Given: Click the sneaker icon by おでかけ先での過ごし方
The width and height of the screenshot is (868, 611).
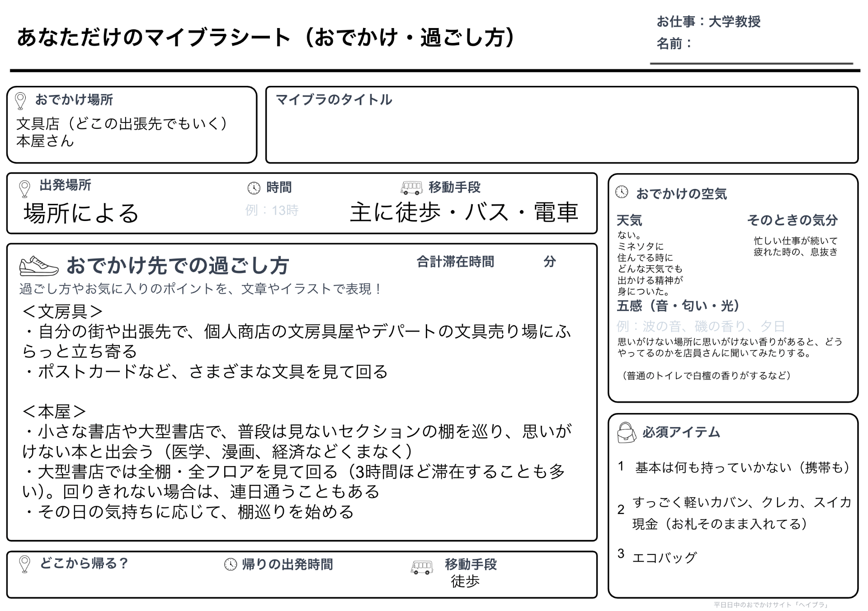Looking at the screenshot, I should tap(39, 266).
